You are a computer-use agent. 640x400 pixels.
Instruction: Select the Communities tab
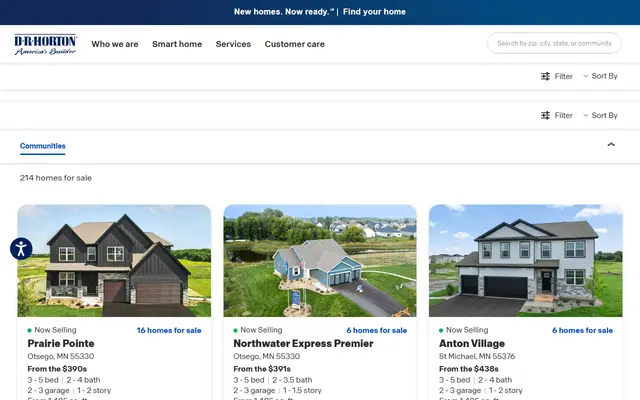42,146
